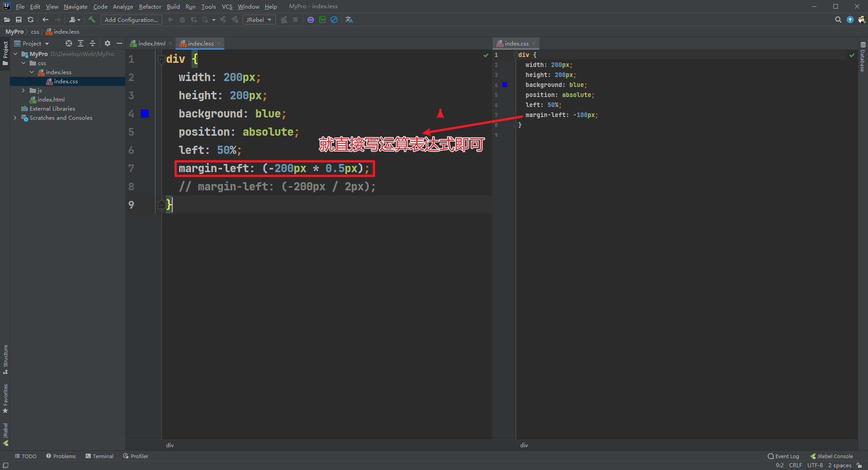The image size is (868, 470).
Task: Navigate back with the left arrow icon
Action: point(45,20)
